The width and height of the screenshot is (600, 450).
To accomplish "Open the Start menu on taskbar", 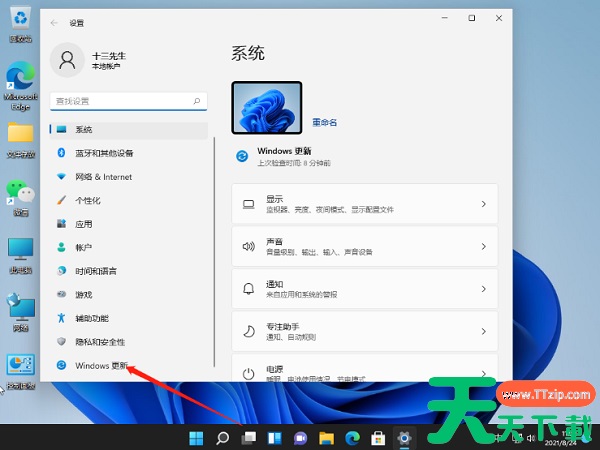I will click(196, 438).
